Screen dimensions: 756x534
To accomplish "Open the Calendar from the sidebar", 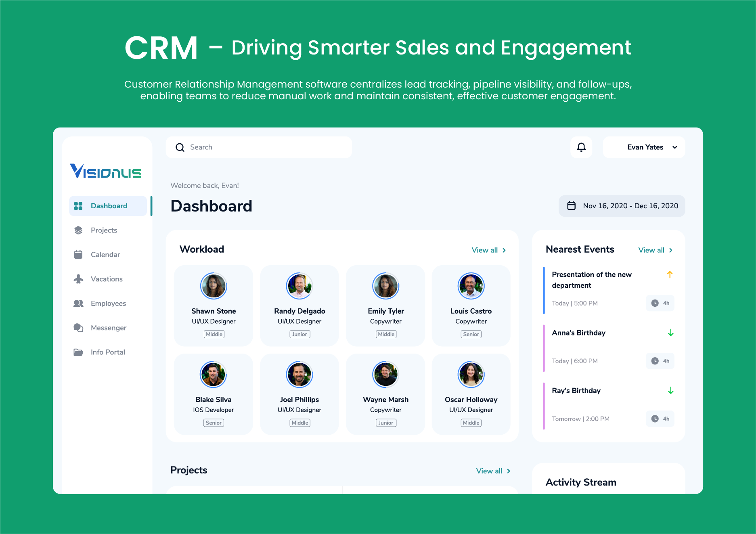I will (105, 254).
